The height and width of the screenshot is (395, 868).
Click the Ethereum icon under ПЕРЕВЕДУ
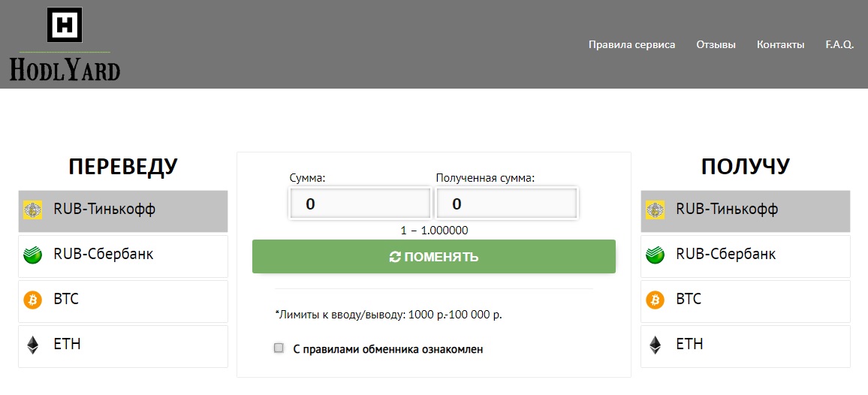click(x=33, y=345)
